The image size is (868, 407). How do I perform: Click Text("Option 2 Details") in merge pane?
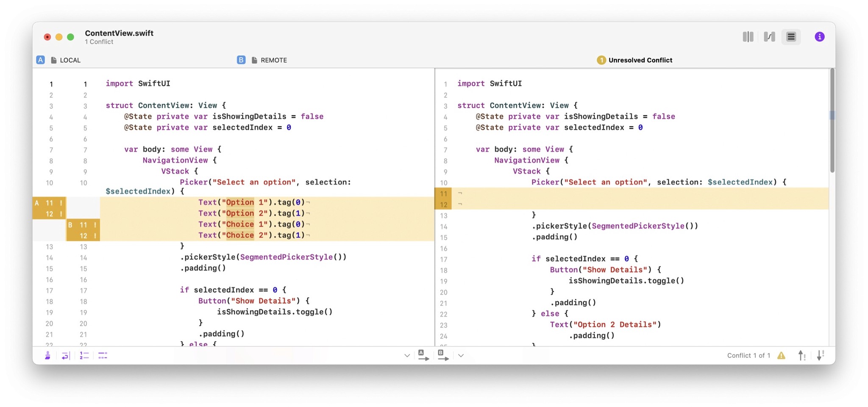coord(606,324)
